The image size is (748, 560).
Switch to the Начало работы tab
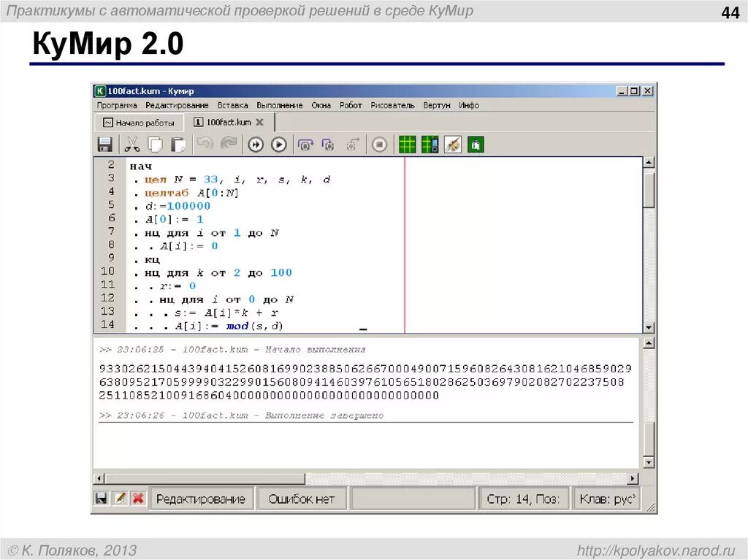[140, 123]
